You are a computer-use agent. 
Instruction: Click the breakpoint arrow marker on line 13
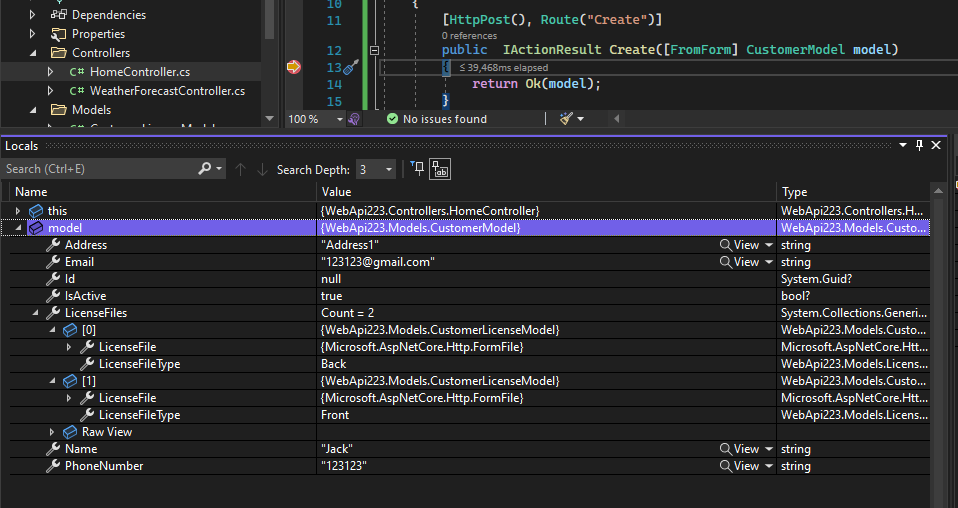click(294, 67)
